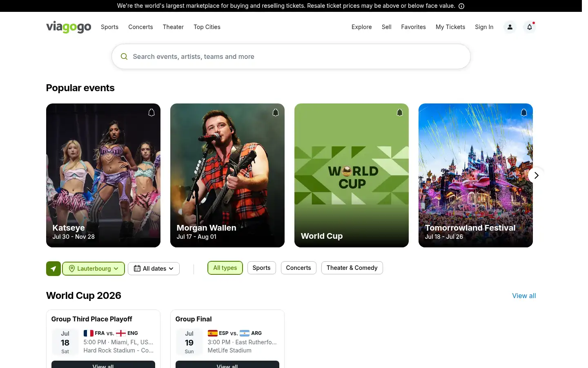Open My Tickets
Viewport: 588px width, 368px height.
point(450,27)
